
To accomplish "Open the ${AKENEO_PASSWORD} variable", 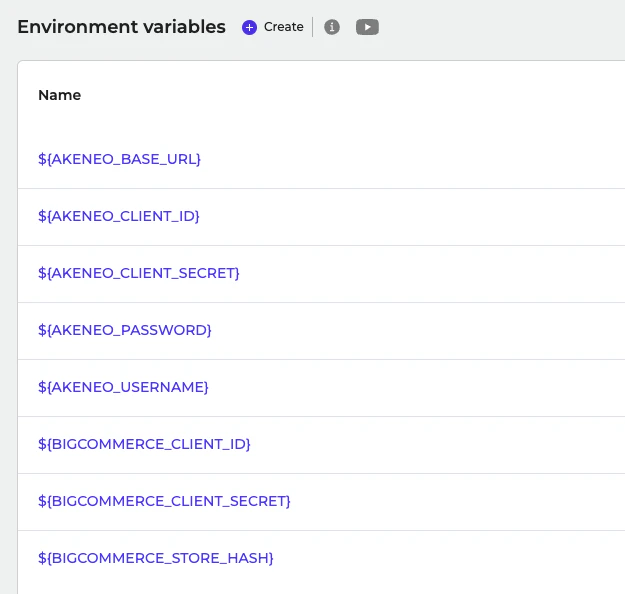I will (124, 330).
